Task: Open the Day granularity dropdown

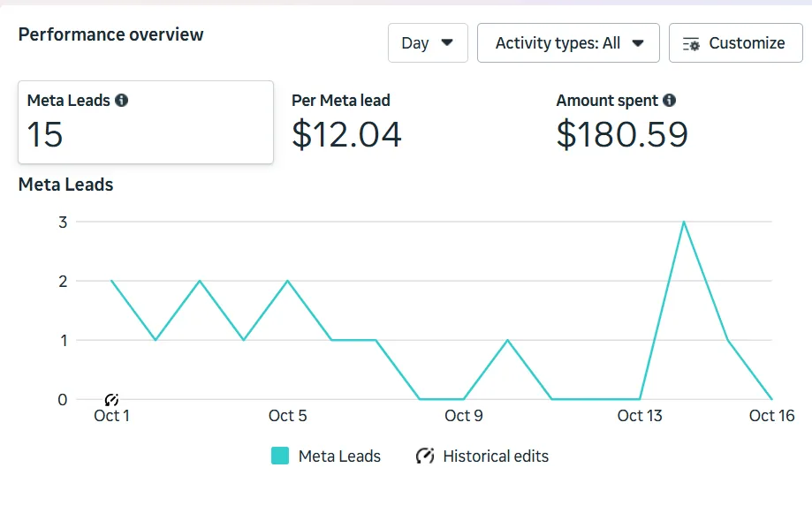Action: [x=428, y=43]
